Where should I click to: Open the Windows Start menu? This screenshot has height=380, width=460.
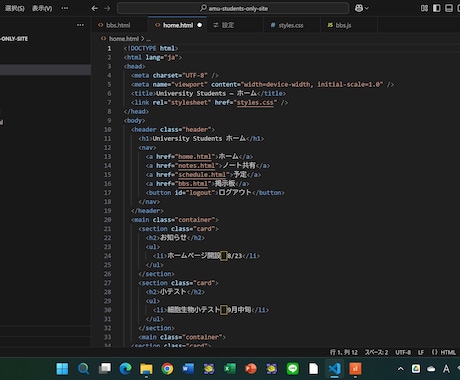click(x=62, y=369)
